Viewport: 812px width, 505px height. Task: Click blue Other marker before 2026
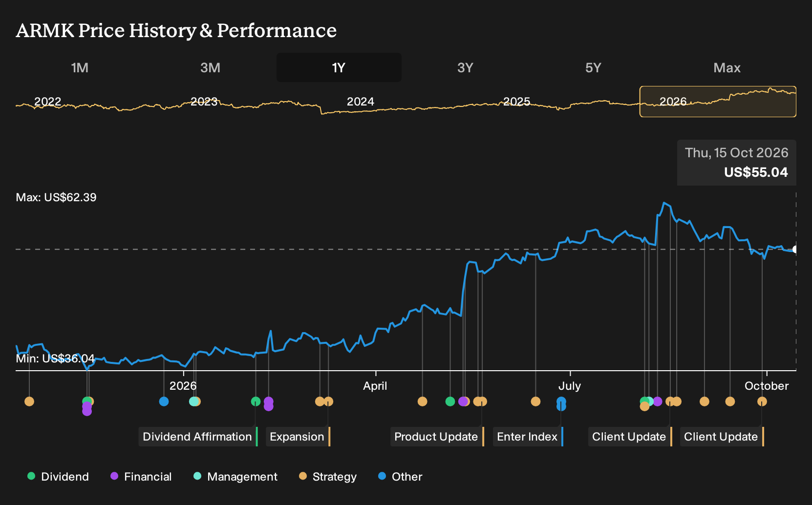pos(164,401)
